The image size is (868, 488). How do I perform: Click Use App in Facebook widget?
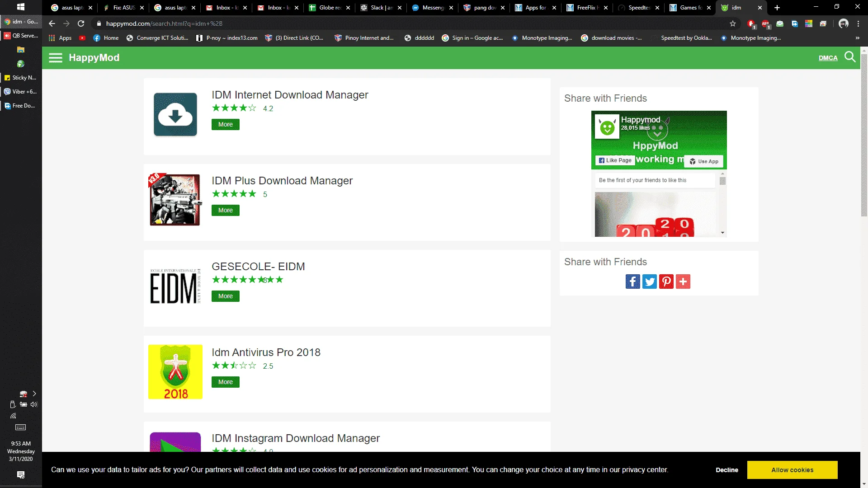coord(704,161)
